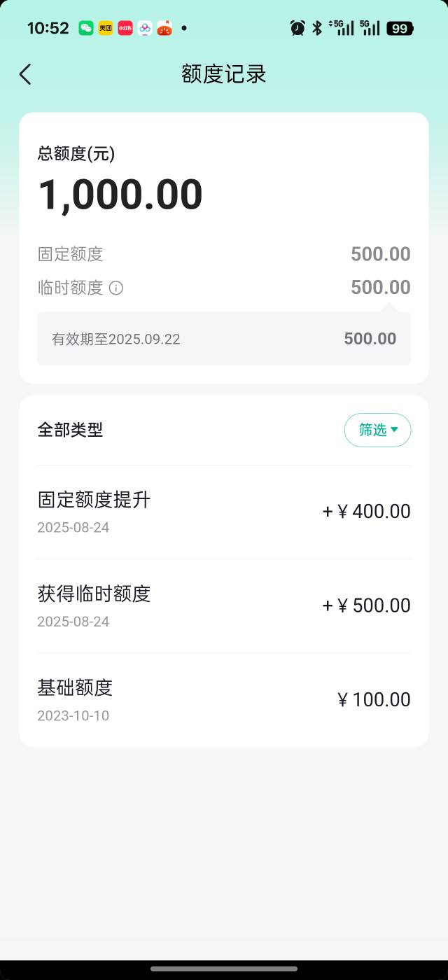This screenshot has width=448, height=980.
Task: Tap the back arrow icon
Action: point(25,74)
